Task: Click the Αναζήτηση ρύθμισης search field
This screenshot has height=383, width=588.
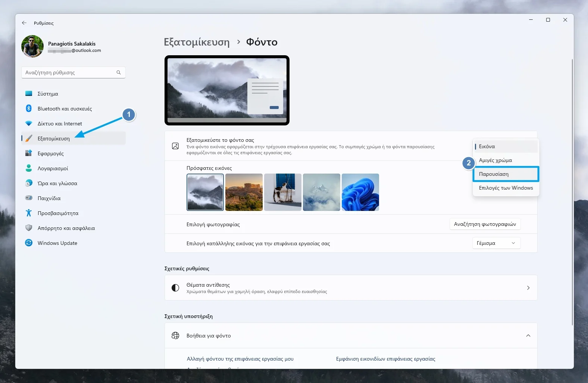Action: point(70,72)
